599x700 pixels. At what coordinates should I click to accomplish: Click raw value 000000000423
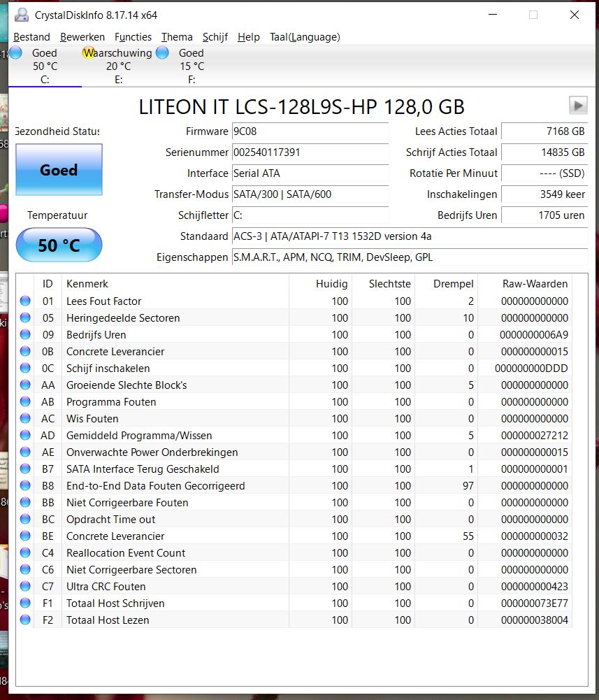(x=534, y=586)
